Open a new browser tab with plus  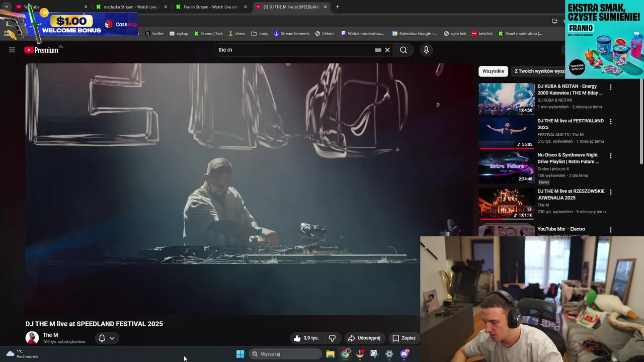point(337,7)
